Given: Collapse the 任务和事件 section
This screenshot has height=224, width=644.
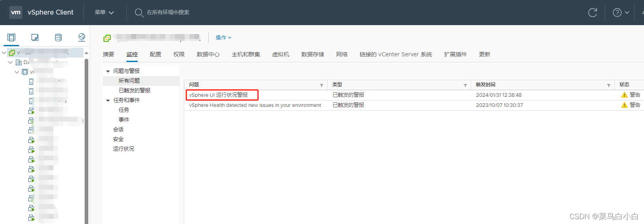Looking at the screenshot, I should 108,100.
